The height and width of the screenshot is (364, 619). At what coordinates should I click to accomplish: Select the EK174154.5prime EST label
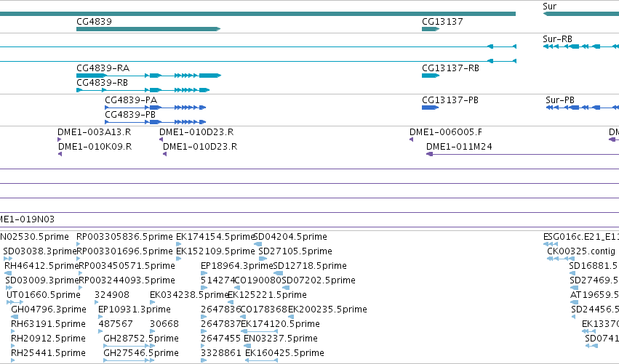[215, 237]
